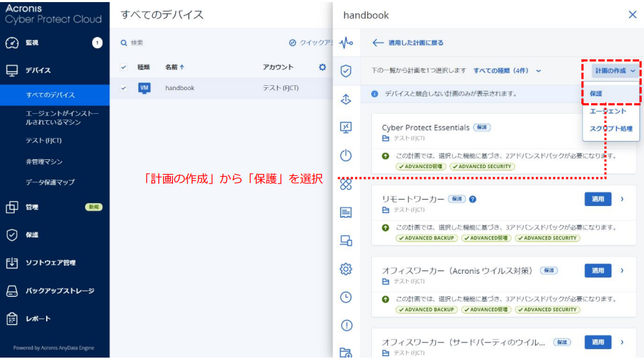Click the exclamation alert icon in panel strip
Viewport: 644px width, 359px height.
point(346,325)
